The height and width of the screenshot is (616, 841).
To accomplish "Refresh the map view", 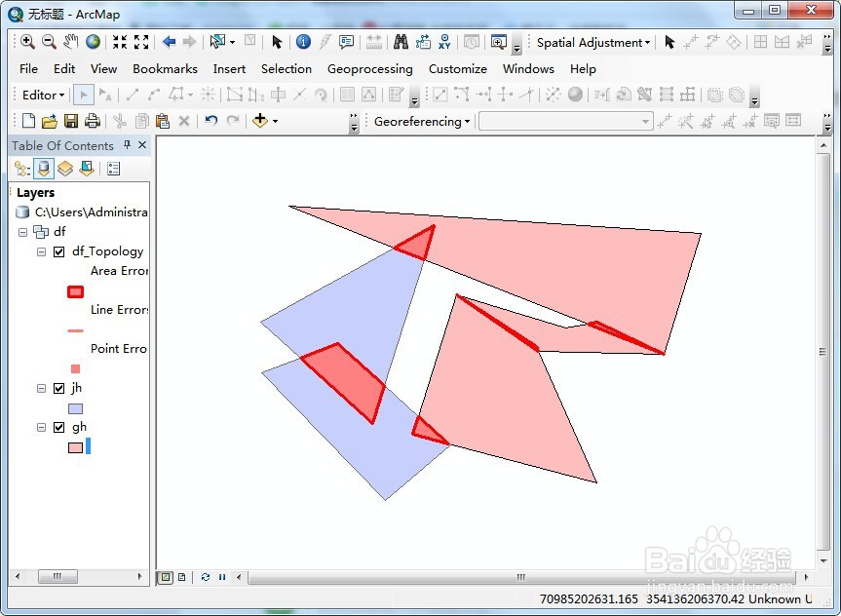I will pos(206,577).
